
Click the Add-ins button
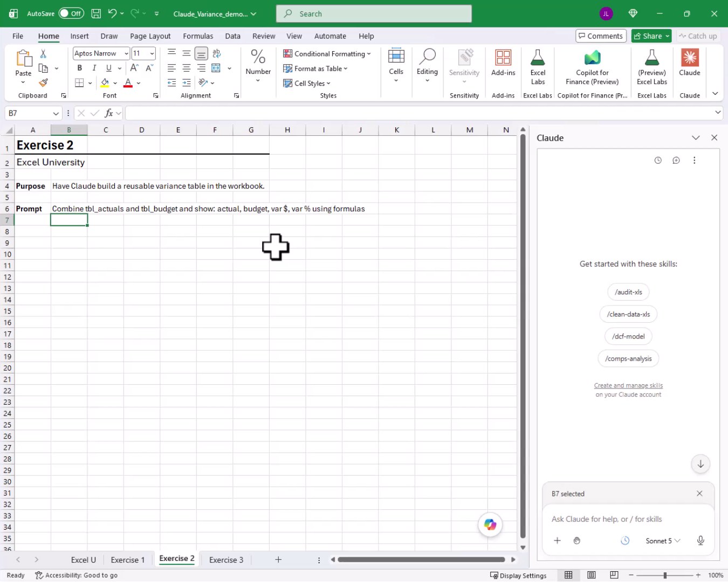503,64
